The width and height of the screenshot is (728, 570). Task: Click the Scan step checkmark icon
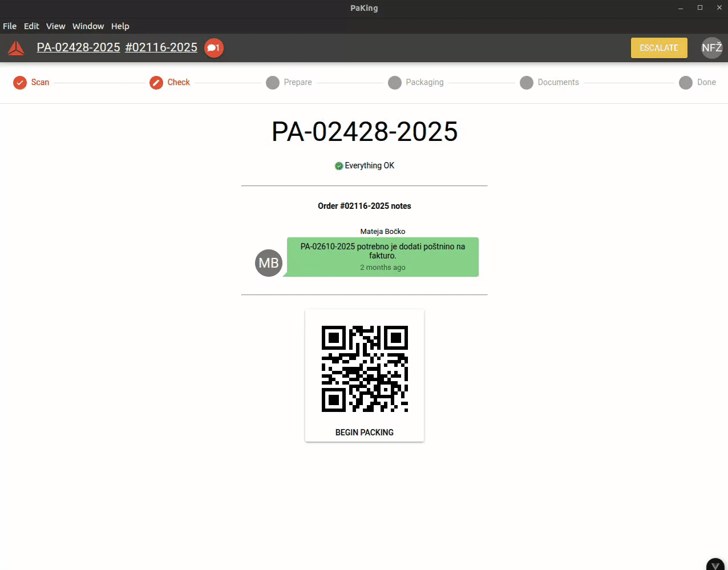coord(20,83)
